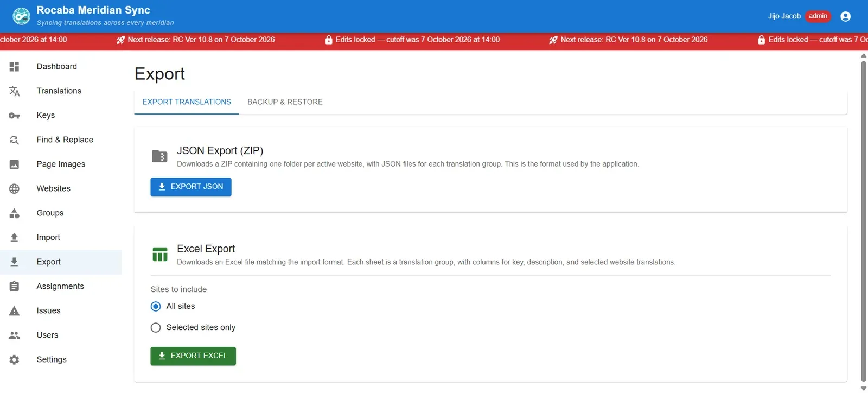Screen dimensions: 868x393
Task: Go to Dashboard in the sidebar
Action: click(61, 67)
